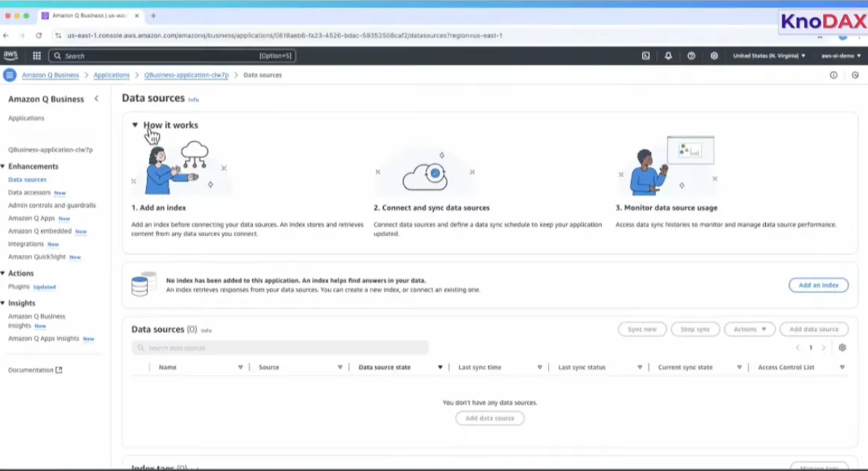Open the QBusiness-application-clw7p breadcrumb link
This screenshot has height=471, width=868.
click(x=186, y=75)
